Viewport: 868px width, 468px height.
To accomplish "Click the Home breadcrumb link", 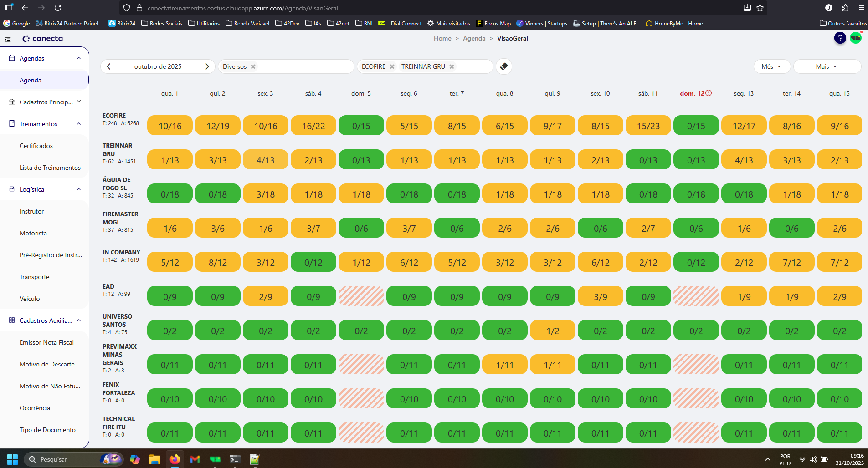I will point(442,38).
